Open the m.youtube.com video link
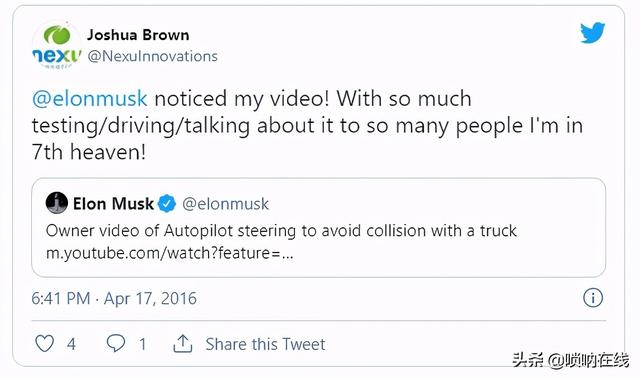This screenshot has width=640, height=379. [x=169, y=253]
